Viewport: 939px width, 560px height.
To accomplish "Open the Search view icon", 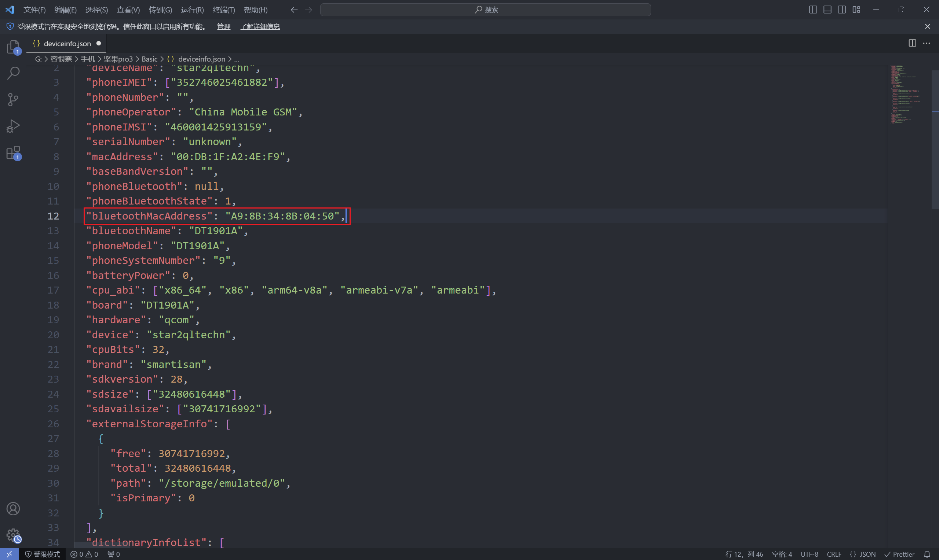I will tap(13, 73).
